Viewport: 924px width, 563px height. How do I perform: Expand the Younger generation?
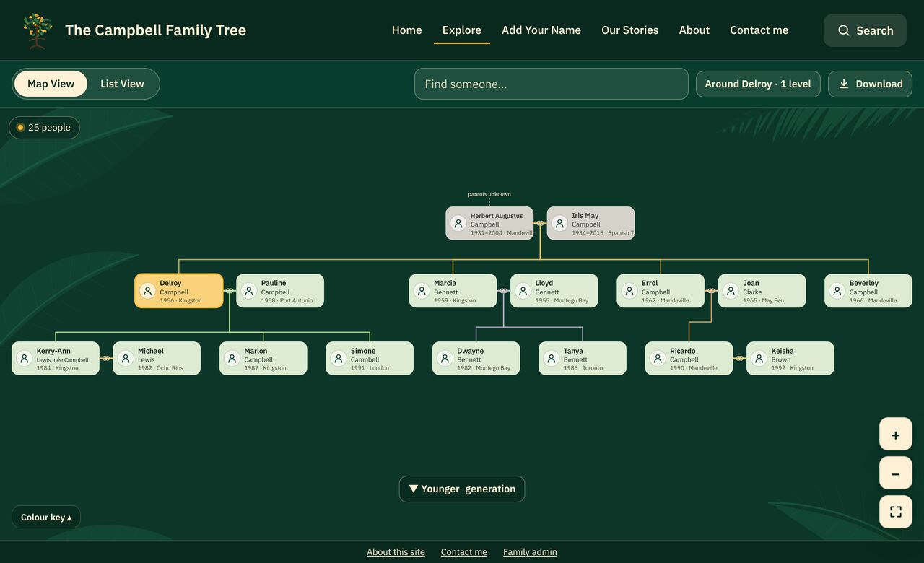pyautogui.click(x=462, y=489)
